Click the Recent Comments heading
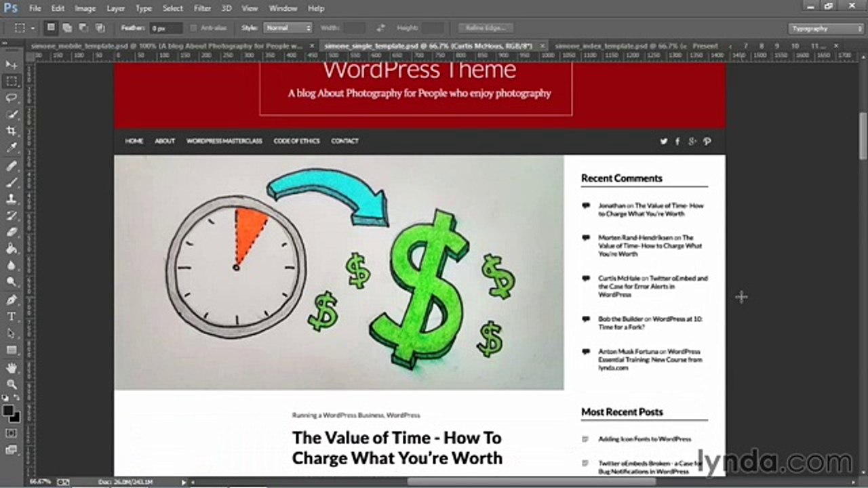Image resolution: width=868 pixels, height=488 pixels. (621, 178)
